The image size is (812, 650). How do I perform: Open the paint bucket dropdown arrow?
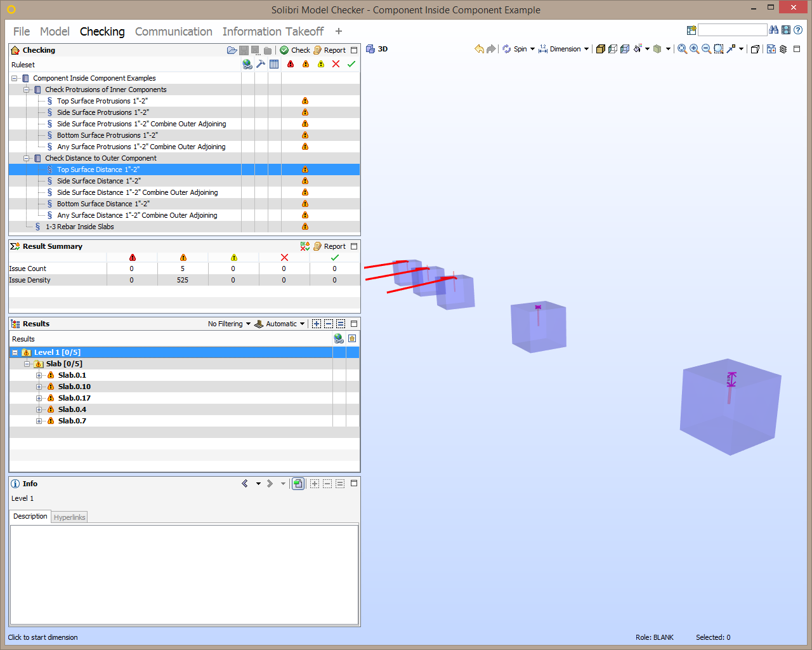tap(647, 49)
